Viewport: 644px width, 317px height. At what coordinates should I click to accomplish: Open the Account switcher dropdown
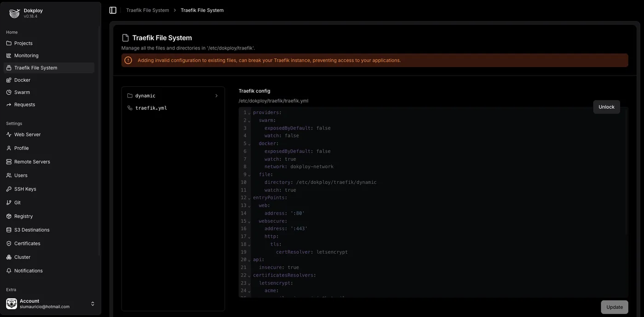tap(92, 304)
